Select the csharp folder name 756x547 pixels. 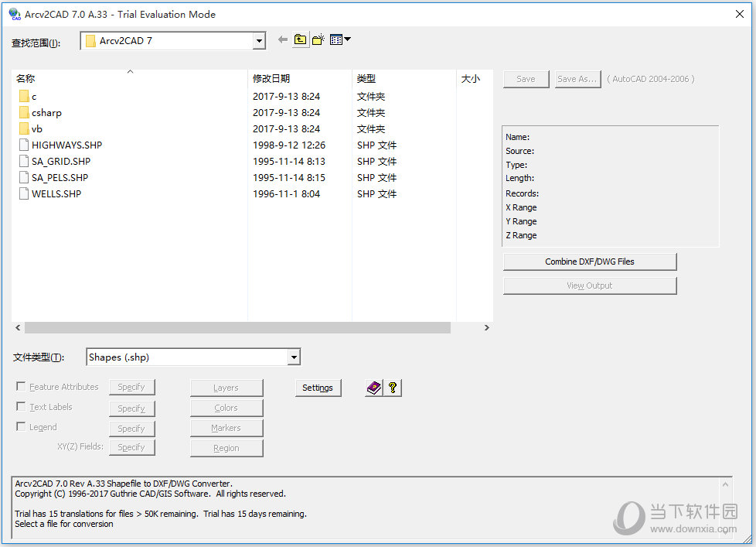click(47, 113)
